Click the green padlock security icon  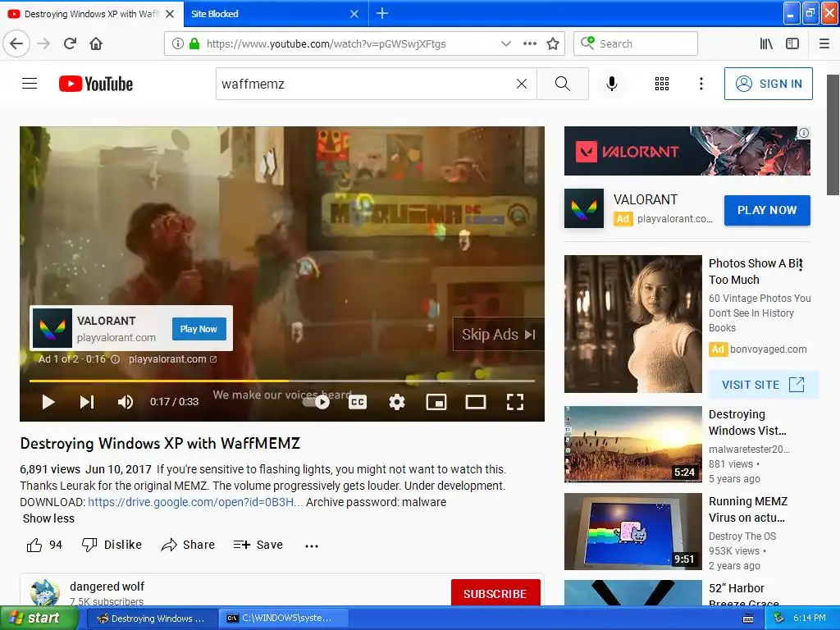click(x=194, y=43)
